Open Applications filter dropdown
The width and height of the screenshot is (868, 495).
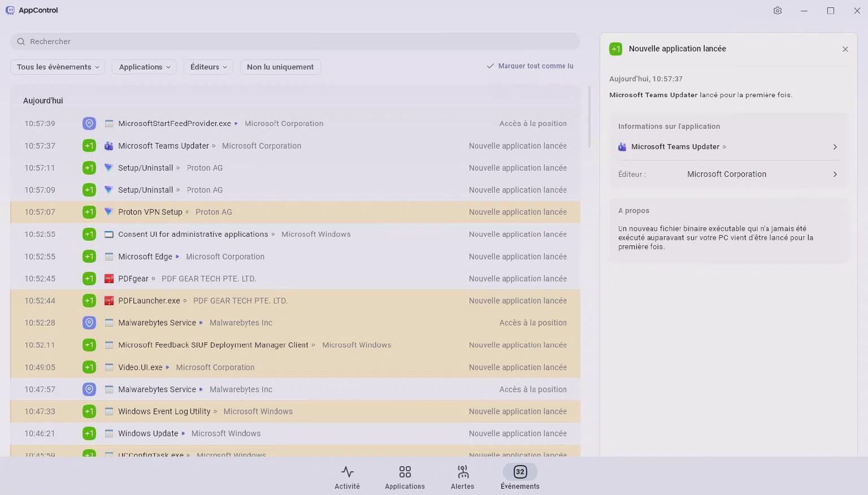tap(145, 67)
